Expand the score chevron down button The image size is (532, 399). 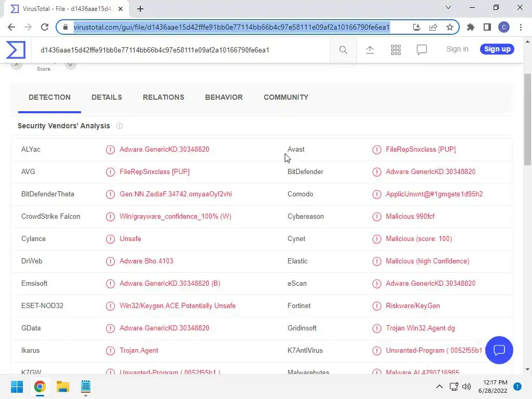[x=70, y=65]
